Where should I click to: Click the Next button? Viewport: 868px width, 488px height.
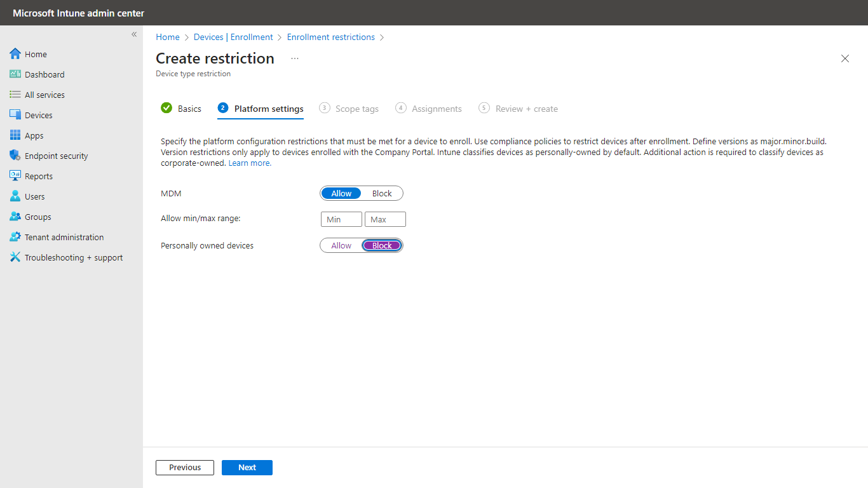coord(247,468)
